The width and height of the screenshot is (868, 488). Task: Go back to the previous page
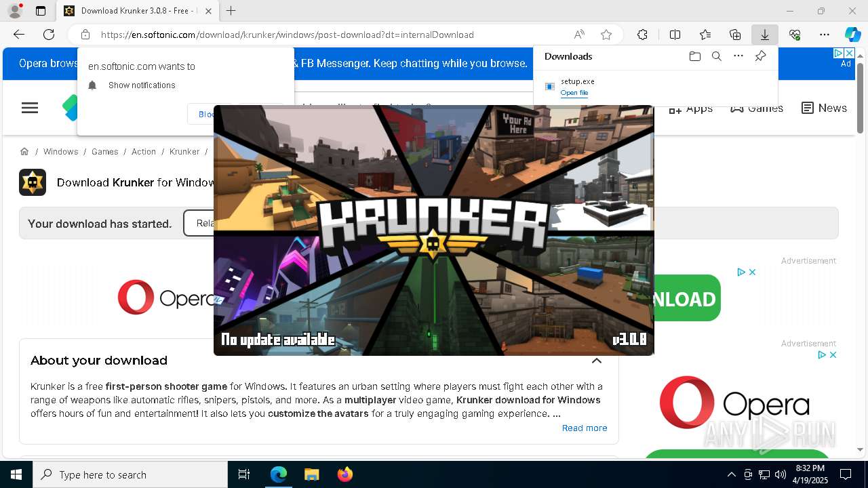point(19,35)
